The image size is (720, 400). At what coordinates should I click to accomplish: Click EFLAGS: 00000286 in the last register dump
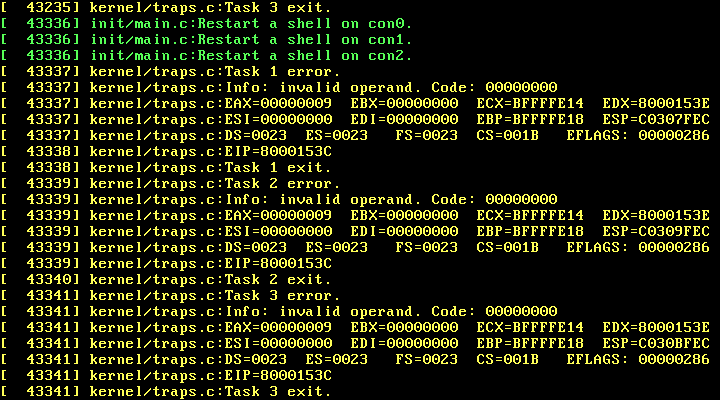click(x=638, y=359)
